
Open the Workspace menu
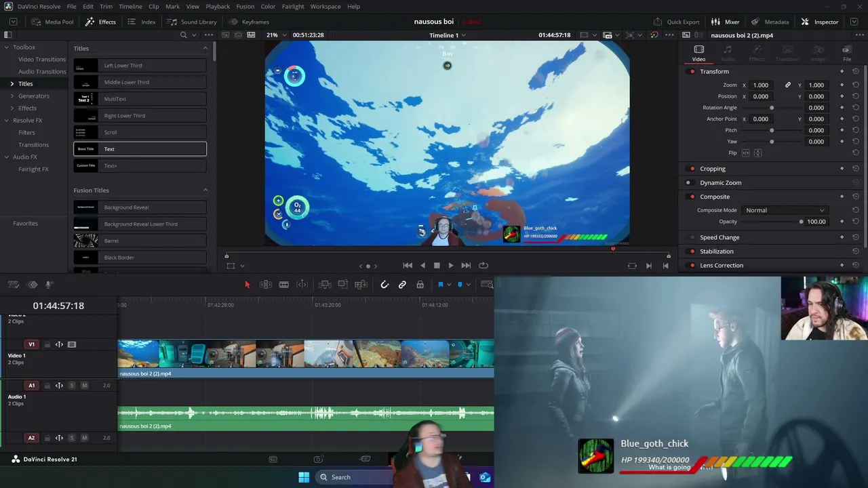325,6
